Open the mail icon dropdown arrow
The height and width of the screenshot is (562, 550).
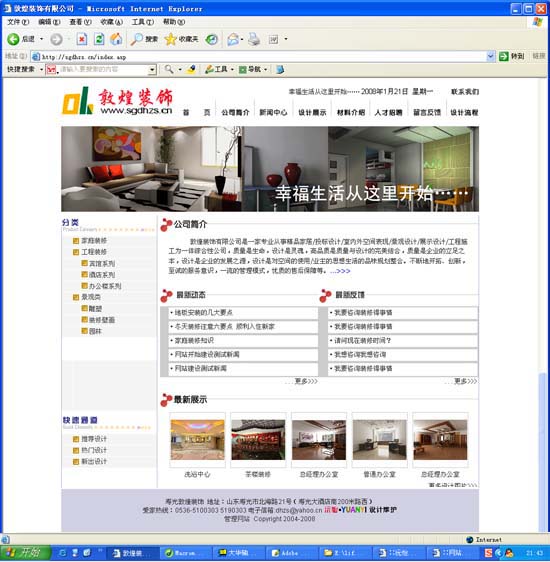point(242,39)
